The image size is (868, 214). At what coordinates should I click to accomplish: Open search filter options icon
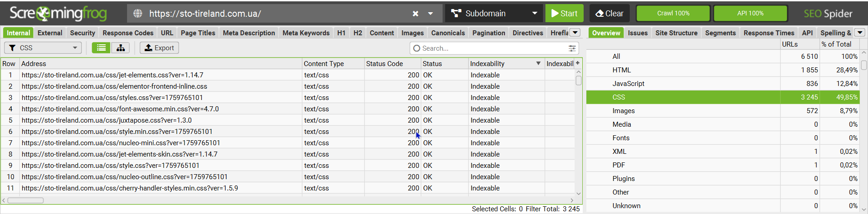572,48
